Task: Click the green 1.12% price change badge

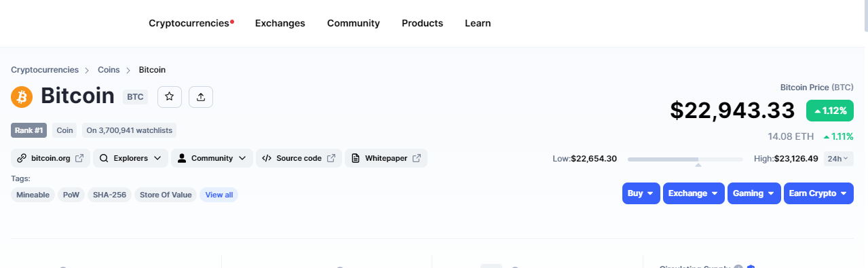Action: [830, 111]
